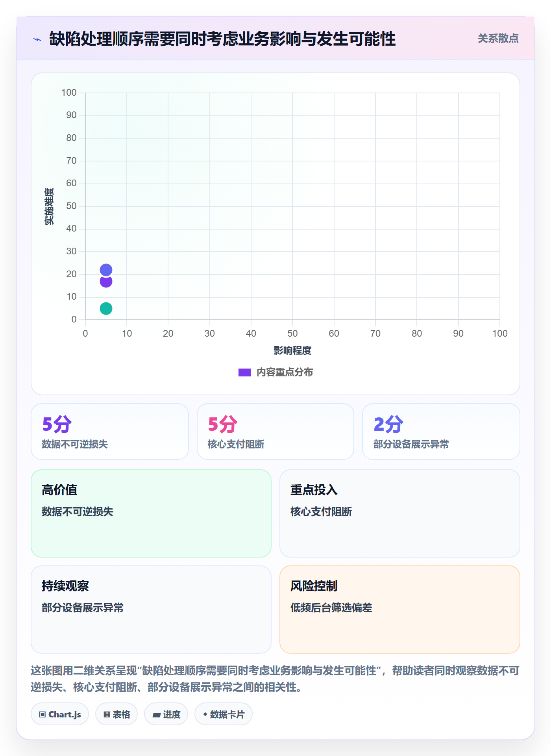
Task: Click the 内容重点分布 legend text
Action: 285,372
